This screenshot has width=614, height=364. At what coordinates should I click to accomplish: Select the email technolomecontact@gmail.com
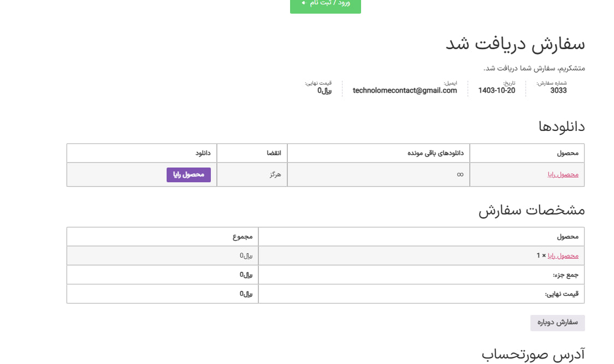(x=404, y=91)
